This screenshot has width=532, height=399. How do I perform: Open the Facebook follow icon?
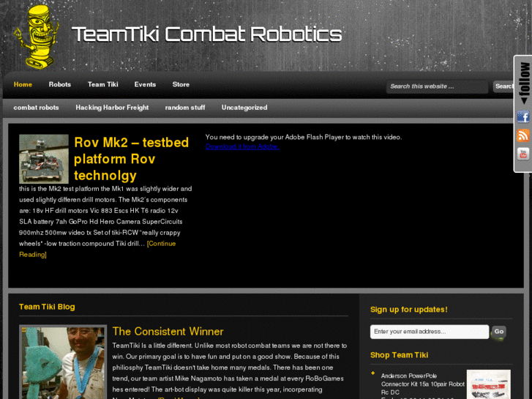coord(522,117)
